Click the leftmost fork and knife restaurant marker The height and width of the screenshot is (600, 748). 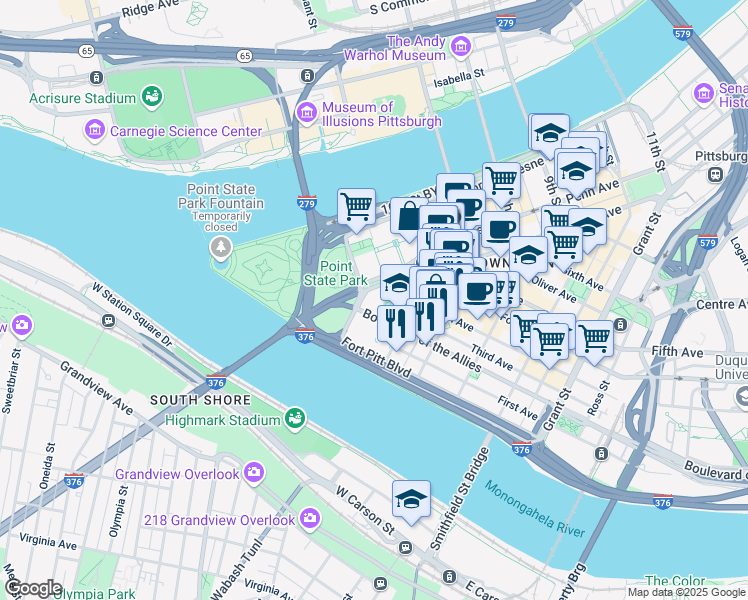pyautogui.click(x=396, y=325)
